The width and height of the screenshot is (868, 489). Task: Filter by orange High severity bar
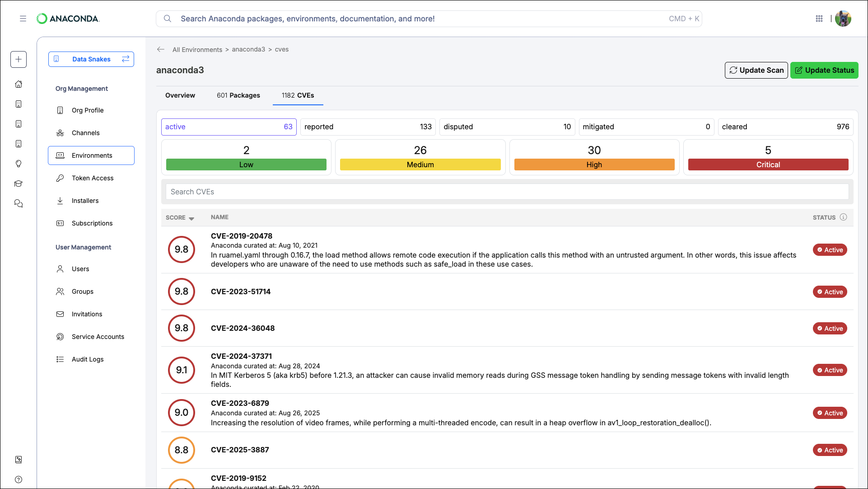click(594, 165)
